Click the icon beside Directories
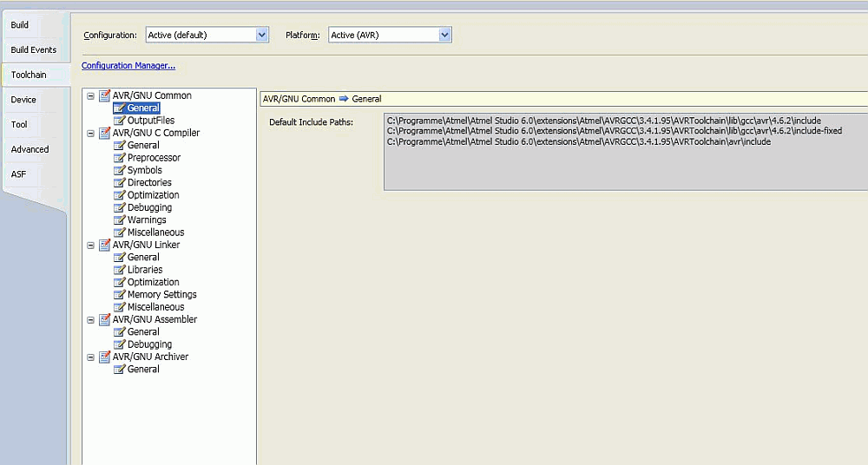868x465 pixels. (120, 183)
